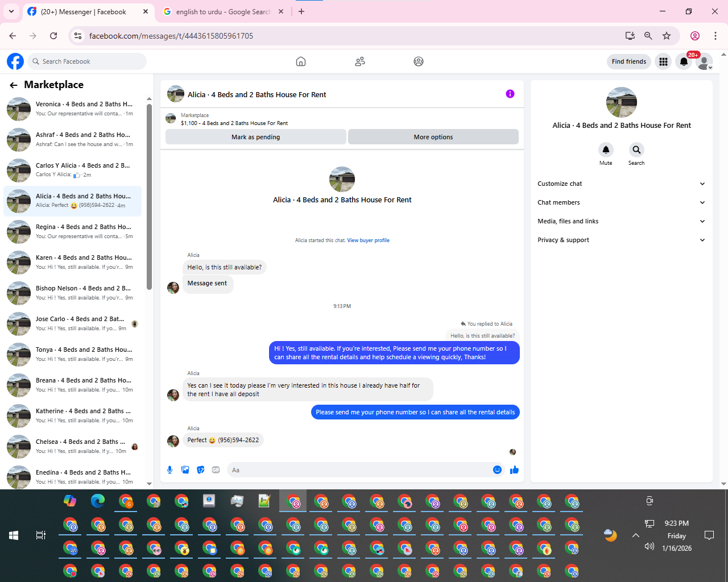Image resolution: width=728 pixels, height=582 pixels.
Task: Open Breana's conversation
Action: (x=73, y=385)
